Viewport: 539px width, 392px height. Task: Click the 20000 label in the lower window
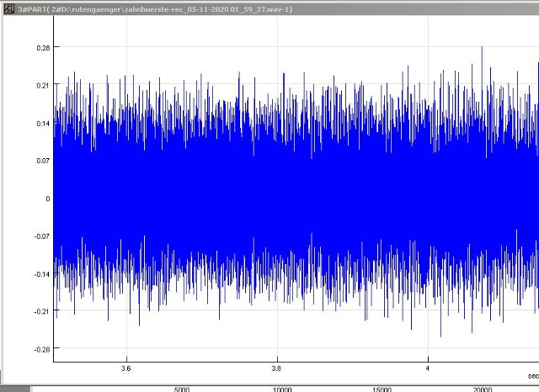click(483, 389)
